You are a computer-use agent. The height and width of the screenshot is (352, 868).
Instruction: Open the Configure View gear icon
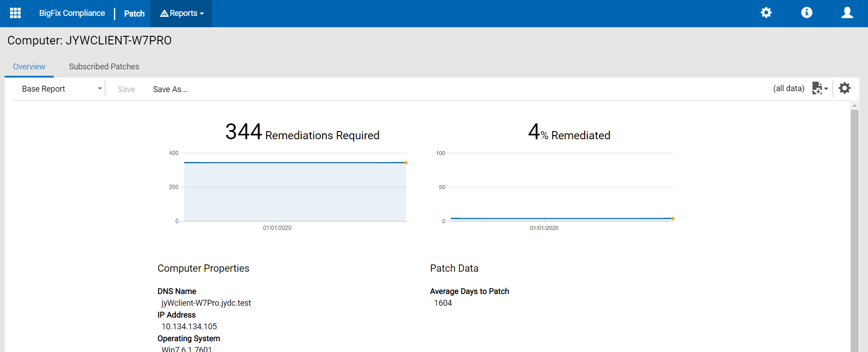click(844, 88)
